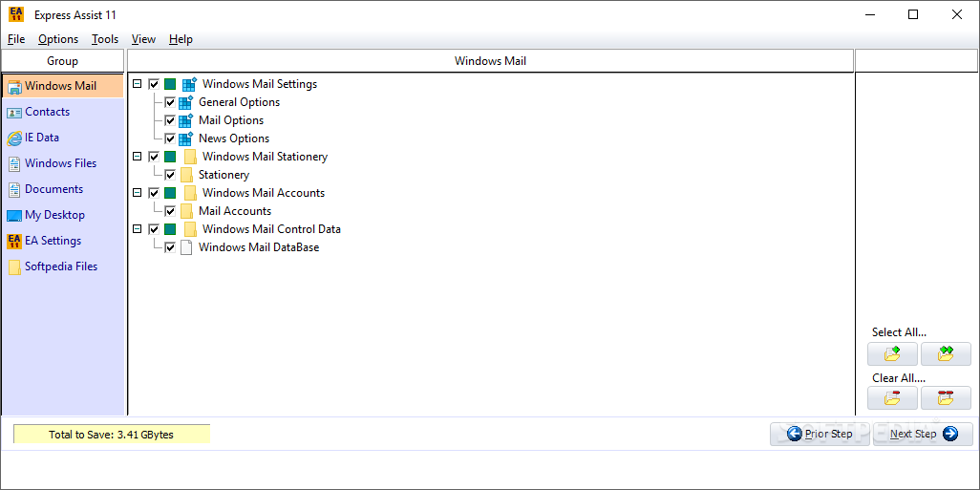This screenshot has width=980, height=490.
Task: Open the View menu
Action: 143,39
